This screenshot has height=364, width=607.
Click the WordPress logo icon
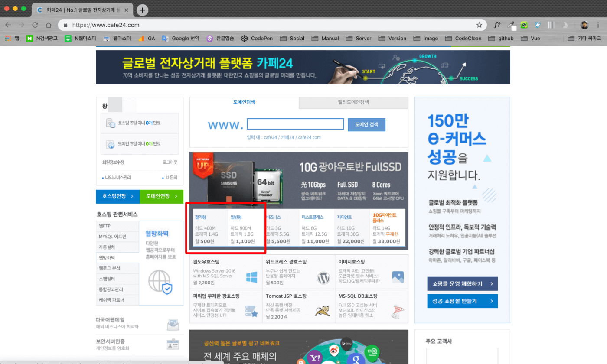point(323,277)
